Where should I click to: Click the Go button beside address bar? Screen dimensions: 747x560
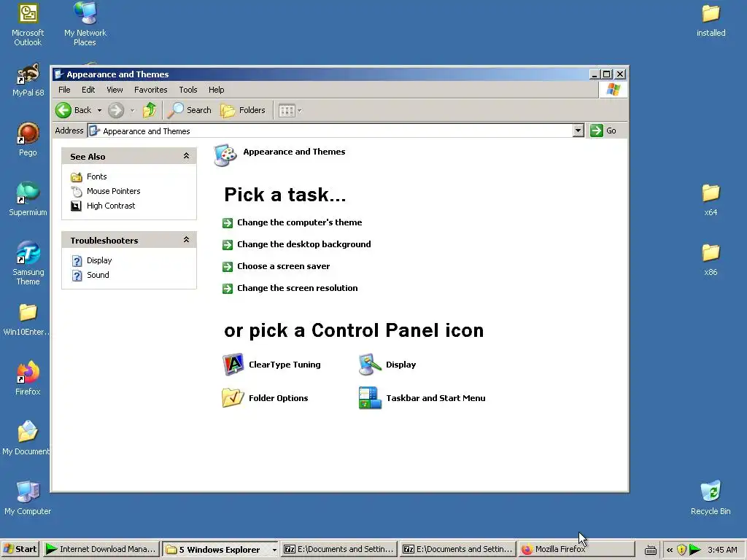[603, 131]
